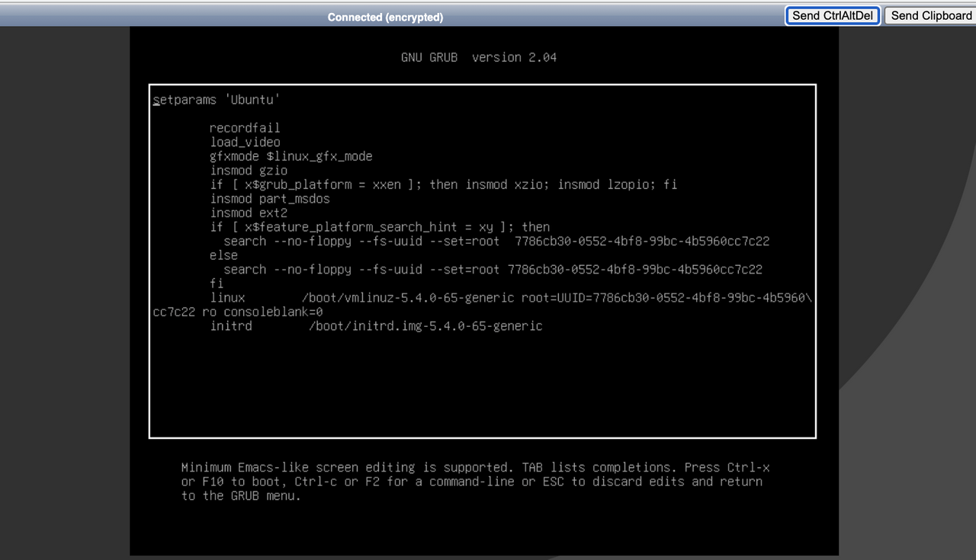Click the insmod ext2 line

[x=249, y=213]
